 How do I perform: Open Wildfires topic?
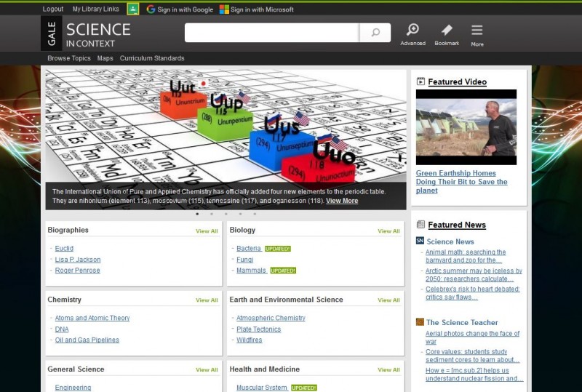point(249,340)
